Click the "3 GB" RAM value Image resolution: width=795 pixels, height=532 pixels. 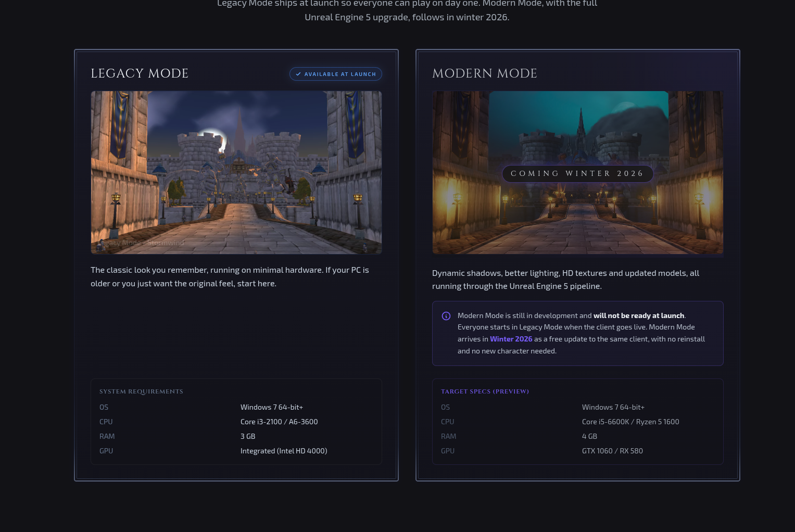(248, 436)
